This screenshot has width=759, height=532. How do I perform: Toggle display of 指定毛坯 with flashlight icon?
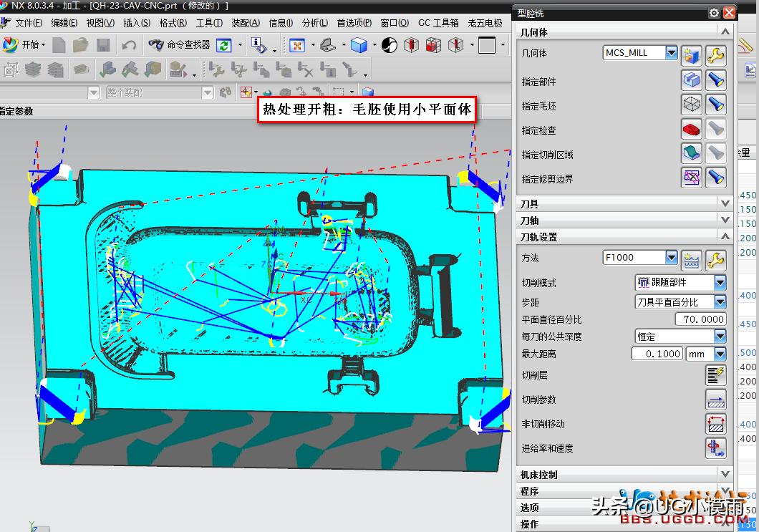pyautogui.click(x=716, y=104)
